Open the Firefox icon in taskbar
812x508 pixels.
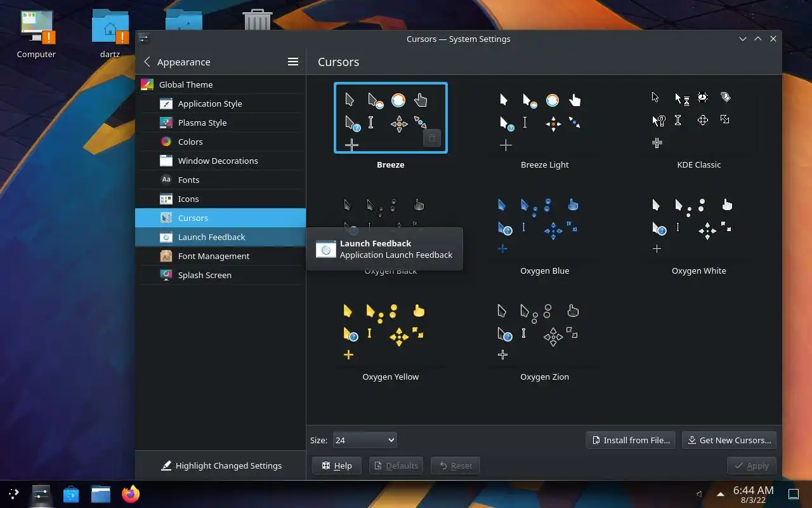[131, 494]
